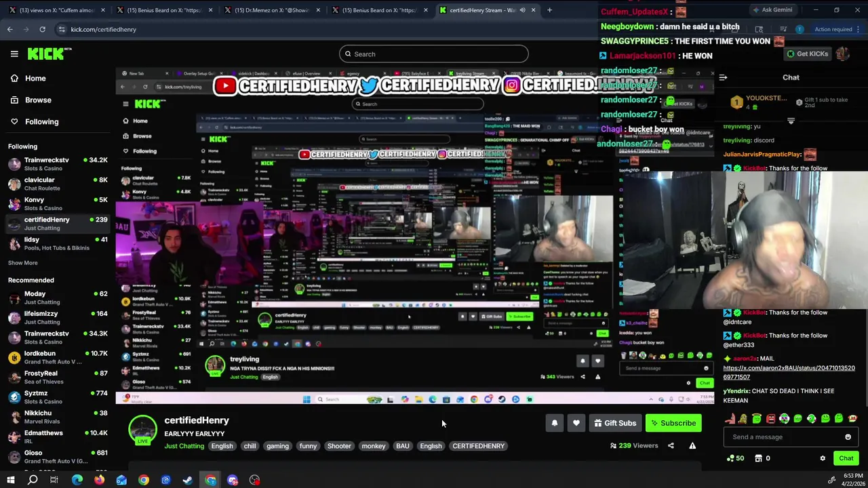868x488 pixels.
Task: Open chat settings gear icon
Action: (823, 458)
